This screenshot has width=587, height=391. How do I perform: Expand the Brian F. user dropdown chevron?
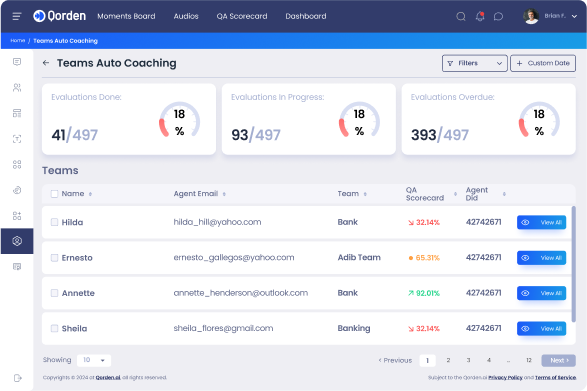point(574,16)
